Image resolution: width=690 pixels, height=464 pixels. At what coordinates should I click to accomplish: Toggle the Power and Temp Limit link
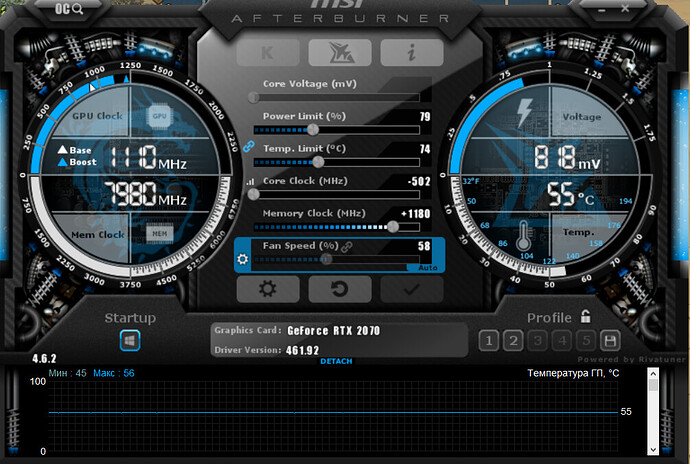250,146
